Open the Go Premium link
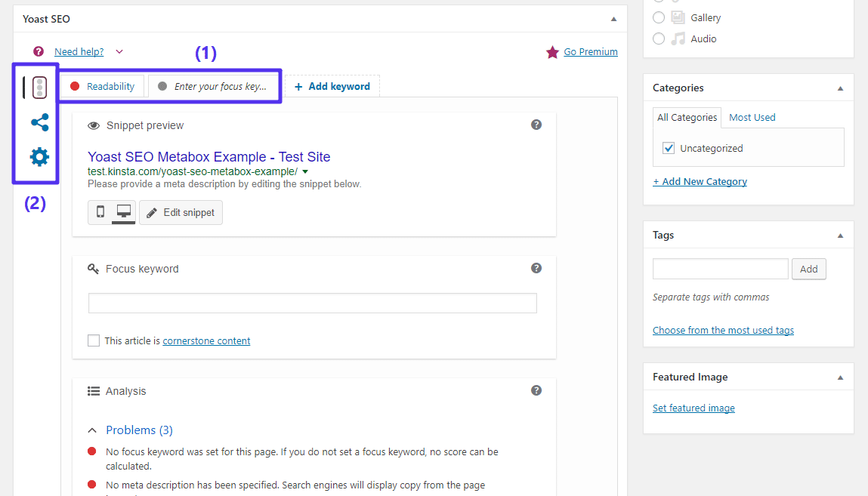Viewport: 868px width, 496px height. point(591,51)
